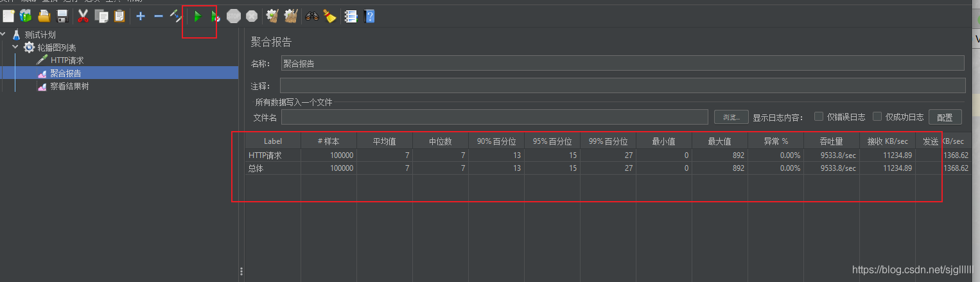
Task: Select the 聚合报告 node in the tree
Action: [x=66, y=73]
